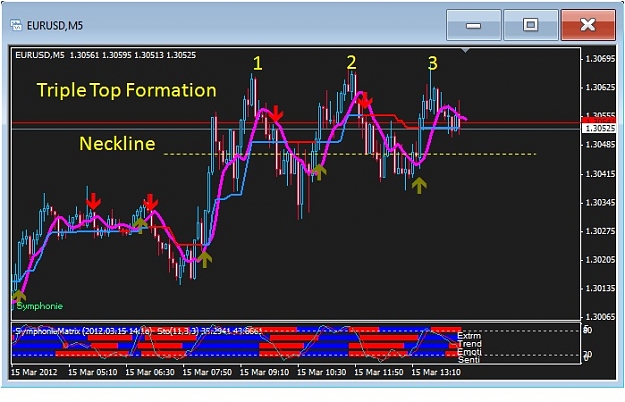Click time axis label 15 Mar 13:10
625x402 pixels.
[x=436, y=372]
